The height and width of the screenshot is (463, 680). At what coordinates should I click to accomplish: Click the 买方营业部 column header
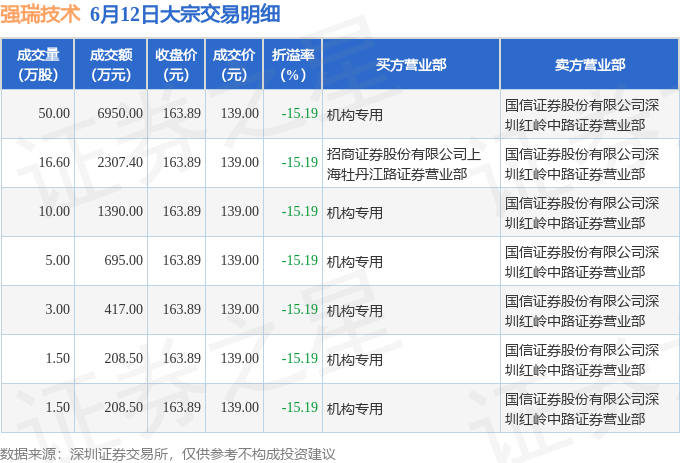tap(411, 65)
